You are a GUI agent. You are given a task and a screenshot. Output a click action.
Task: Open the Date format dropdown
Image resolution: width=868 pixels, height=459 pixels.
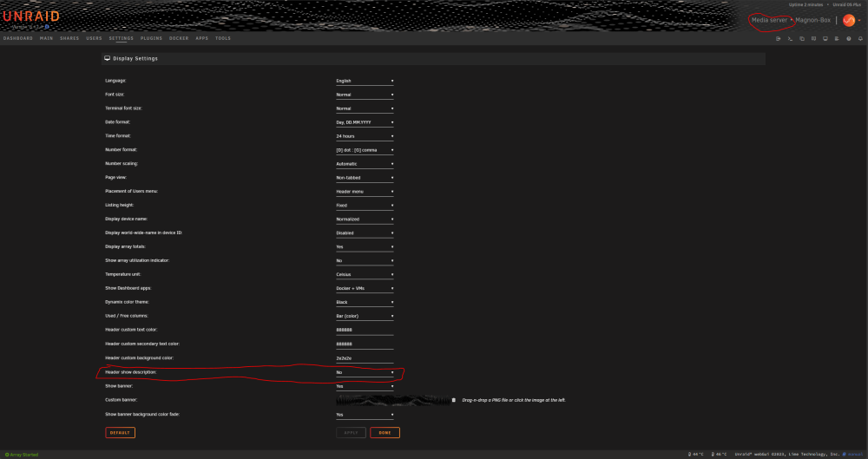coord(365,122)
